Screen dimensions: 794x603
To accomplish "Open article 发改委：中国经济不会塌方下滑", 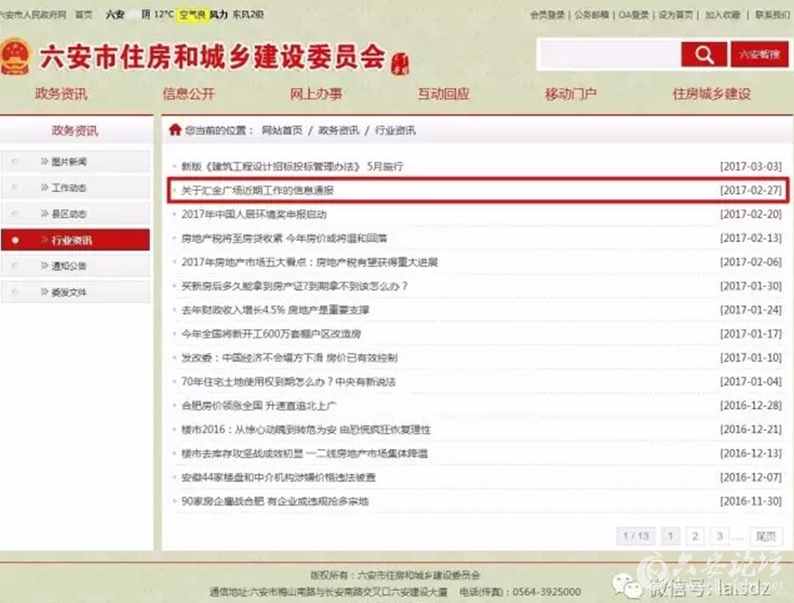I will [x=289, y=358].
